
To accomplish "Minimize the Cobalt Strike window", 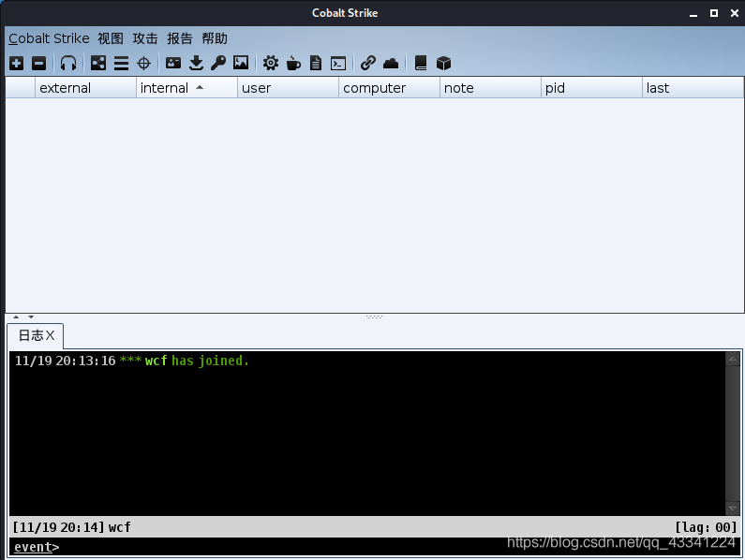I will point(693,13).
